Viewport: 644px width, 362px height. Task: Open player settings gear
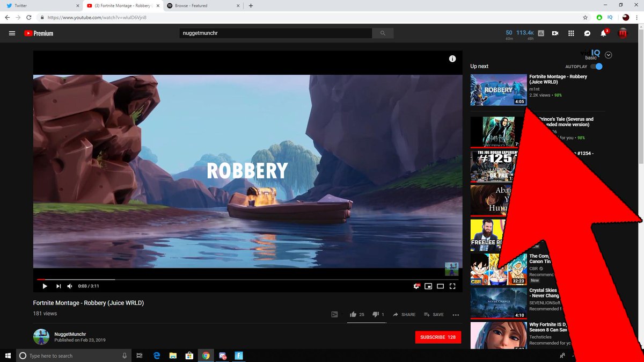point(416,286)
